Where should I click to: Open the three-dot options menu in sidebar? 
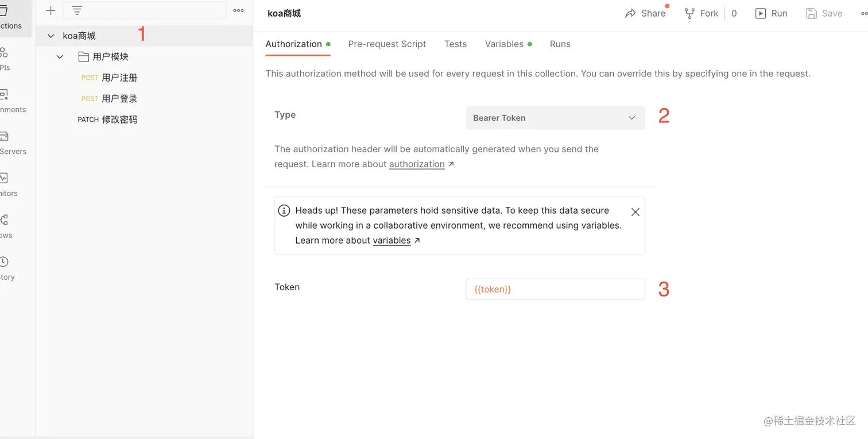pos(238,10)
